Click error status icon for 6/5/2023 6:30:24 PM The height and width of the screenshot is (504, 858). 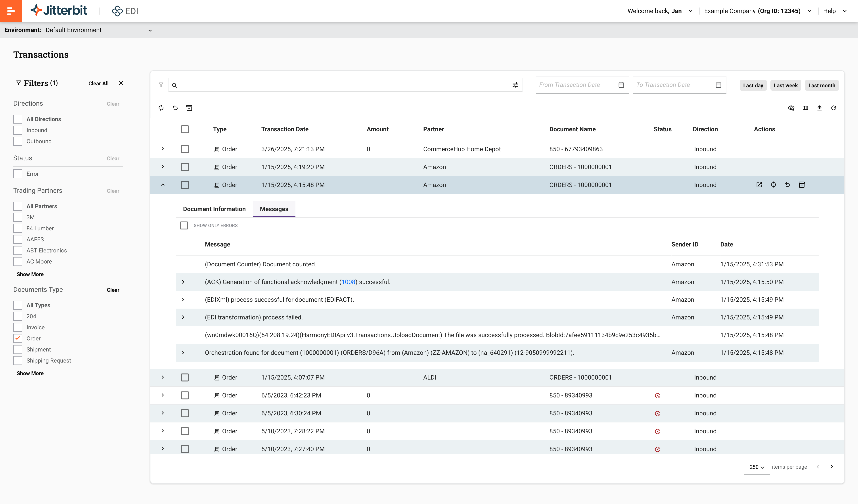(x=657, y=413)
